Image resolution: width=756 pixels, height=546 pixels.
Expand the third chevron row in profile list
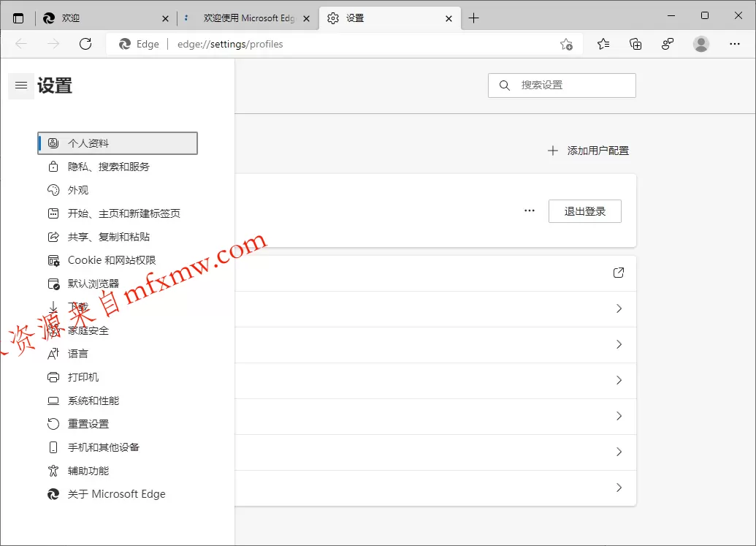click(619, 381)
